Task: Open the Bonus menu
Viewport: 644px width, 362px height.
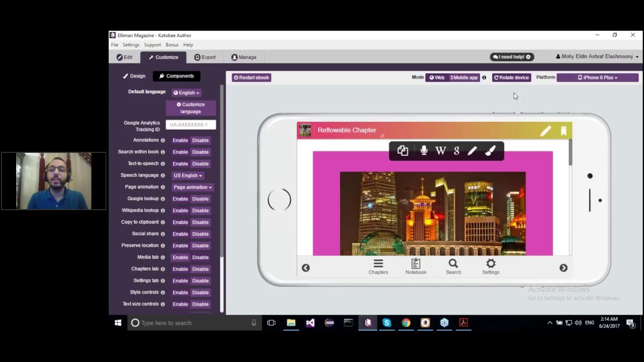Action: coord(172,45)
